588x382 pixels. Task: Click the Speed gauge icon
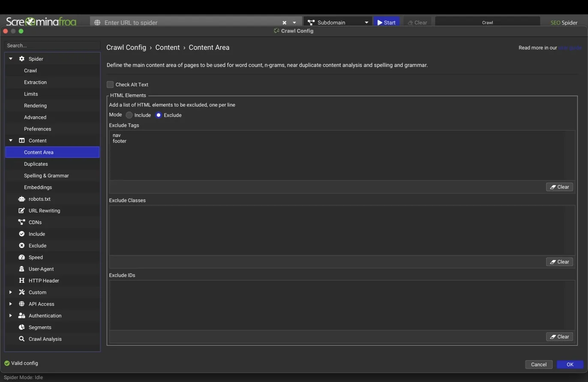pos(22,257)
